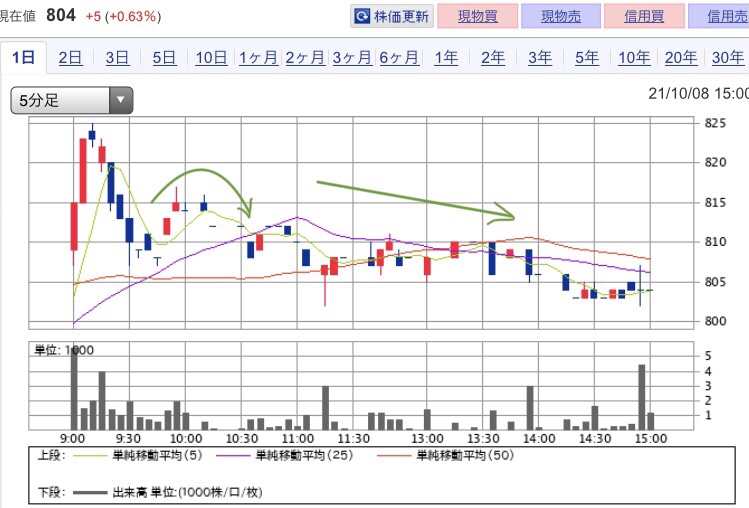The width and height of the screenshot is (749, 508).
Task: Click the 9:00 time axis label
Action: point(73,438)
